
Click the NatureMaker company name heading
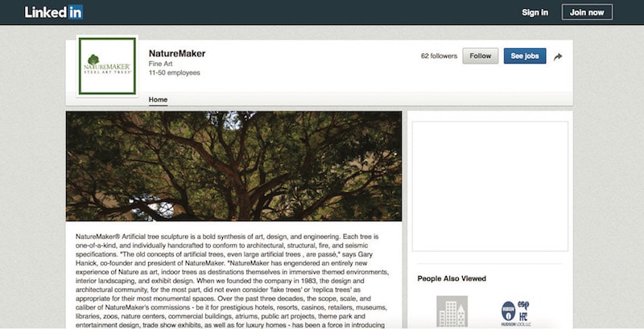[x=177, y=53]
